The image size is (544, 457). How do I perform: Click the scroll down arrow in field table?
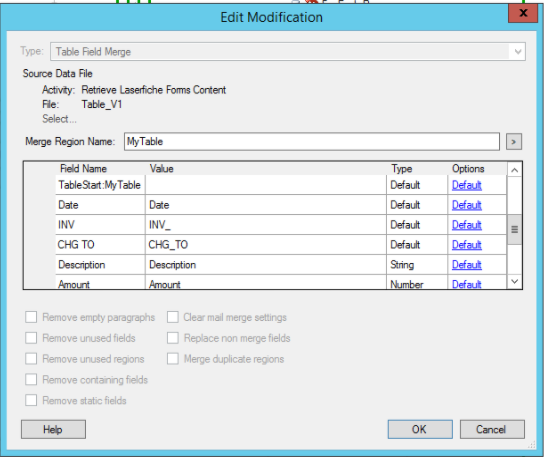coord(515,281)
